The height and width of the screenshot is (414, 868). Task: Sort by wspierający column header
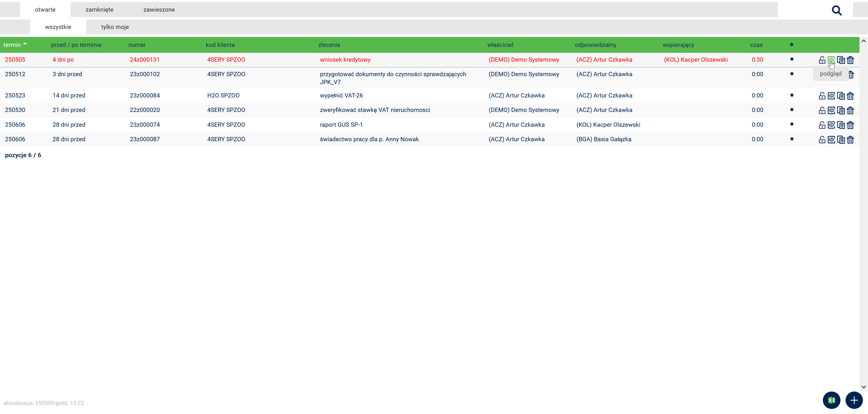pyautogui.click(x=678, y=45)
